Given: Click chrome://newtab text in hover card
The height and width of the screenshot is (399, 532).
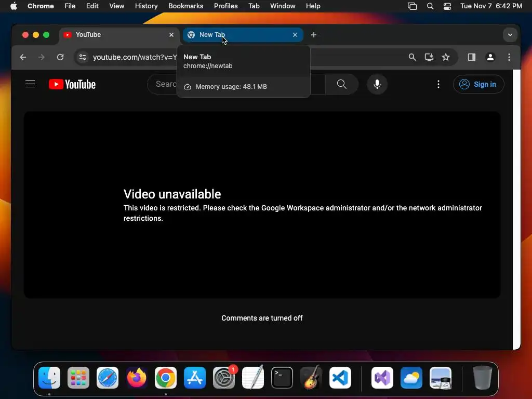Looking at the screenshot, I should [208, 66].
